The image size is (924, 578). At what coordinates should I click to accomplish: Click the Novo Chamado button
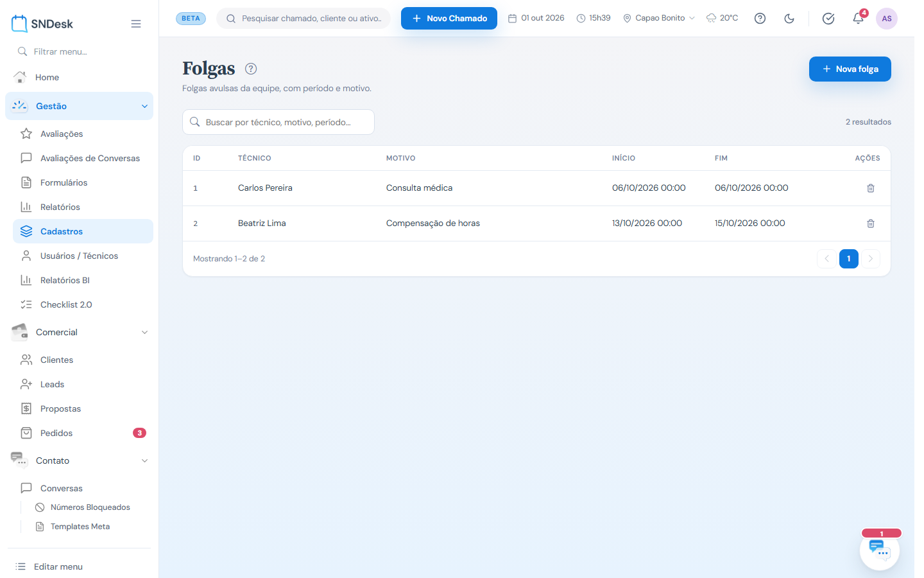(449, 18)
